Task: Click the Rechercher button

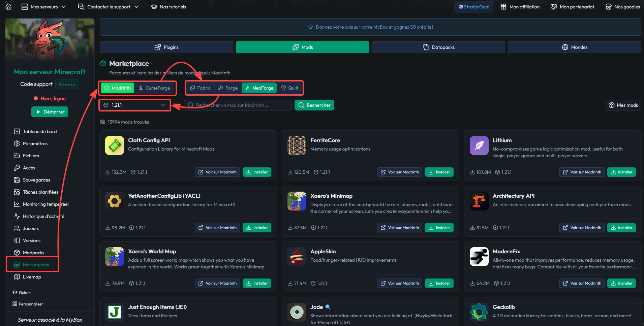Action: (314, 105)
